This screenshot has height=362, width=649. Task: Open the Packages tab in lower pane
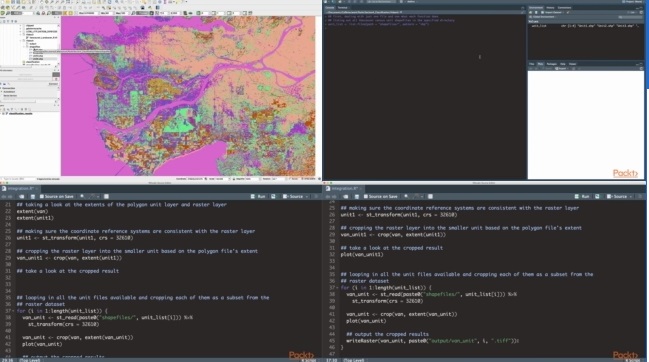point(552,64)
